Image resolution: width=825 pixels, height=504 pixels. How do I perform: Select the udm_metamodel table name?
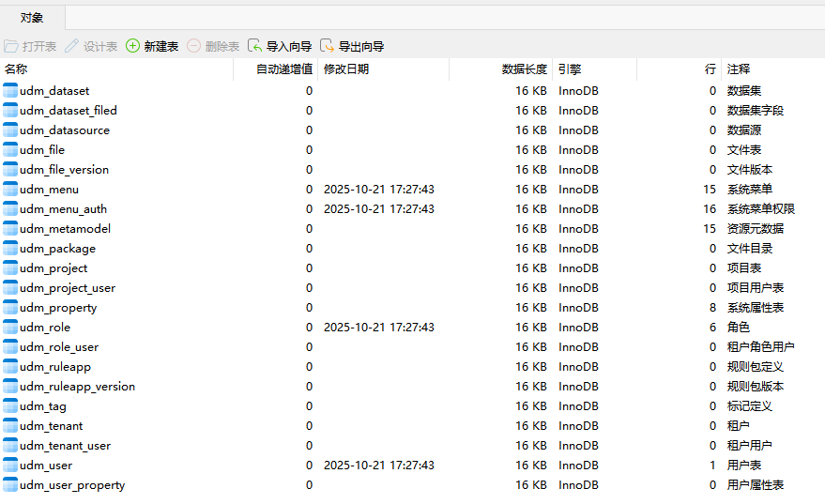[65, 229]
